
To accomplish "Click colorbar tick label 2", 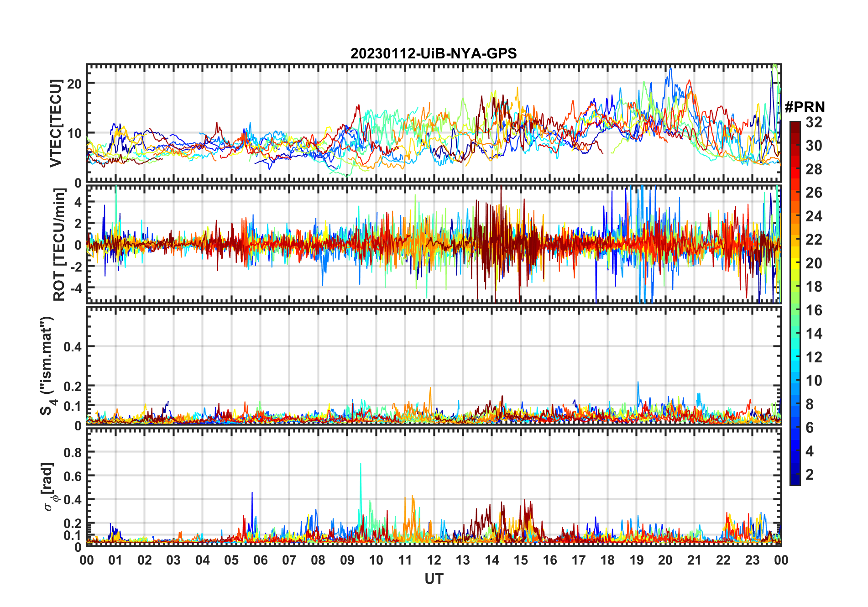I will pyautogui.click(x=810, y=475).
